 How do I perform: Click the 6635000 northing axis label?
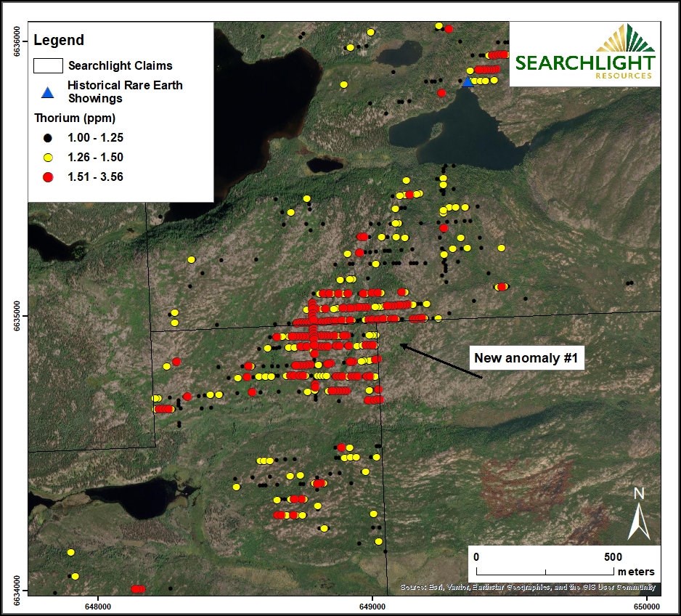click(x=17, y=316)
